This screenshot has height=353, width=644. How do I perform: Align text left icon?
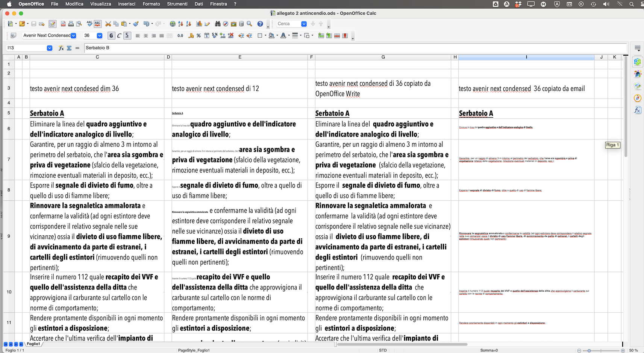tap(138, 36)
